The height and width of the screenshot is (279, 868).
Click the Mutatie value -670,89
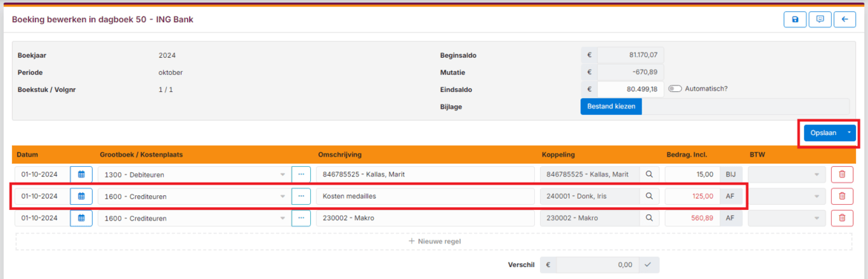[630, 72]
